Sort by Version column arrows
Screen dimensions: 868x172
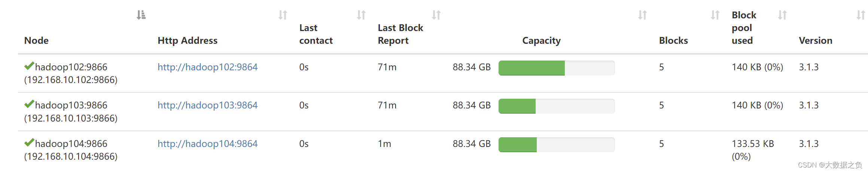(x=861, y=15)
